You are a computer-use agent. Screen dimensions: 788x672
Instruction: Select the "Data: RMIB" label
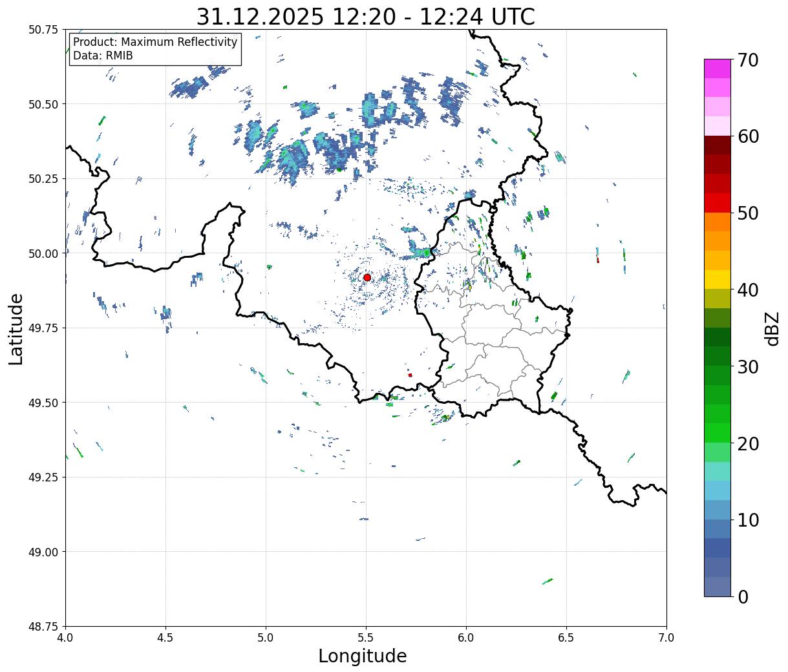[103, 56]
